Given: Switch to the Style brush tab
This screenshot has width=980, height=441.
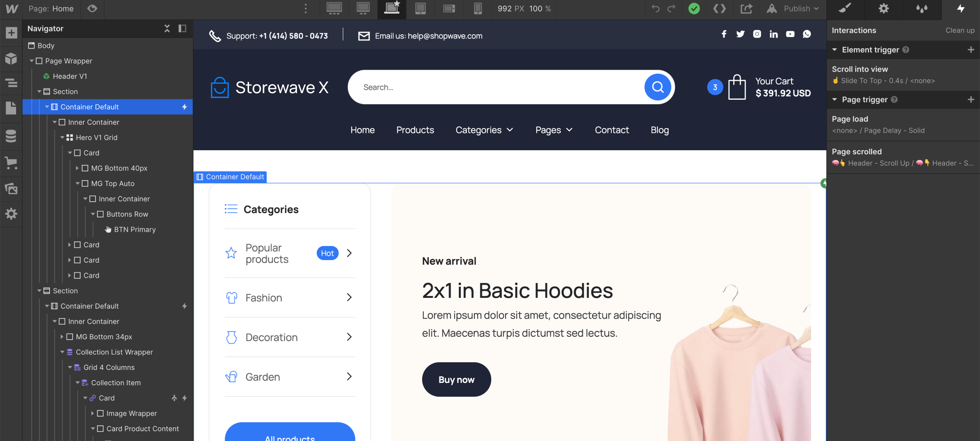Looking at the screenshot, I should pos(845,8).
